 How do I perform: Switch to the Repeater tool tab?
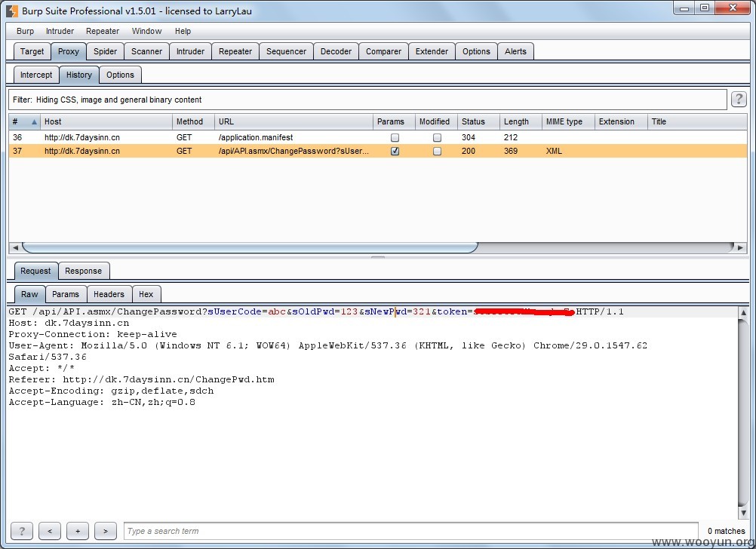point(235,51)
